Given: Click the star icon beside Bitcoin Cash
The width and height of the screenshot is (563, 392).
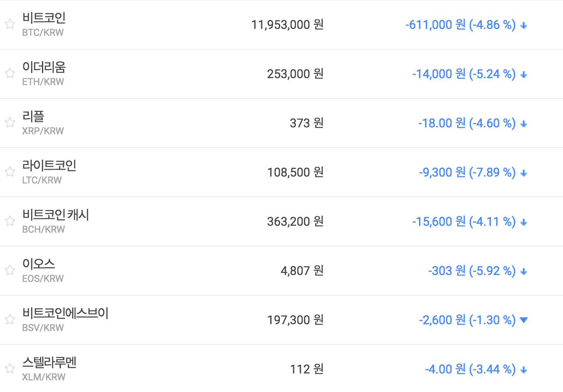Looking at the screenshot, I should point(10,221).
